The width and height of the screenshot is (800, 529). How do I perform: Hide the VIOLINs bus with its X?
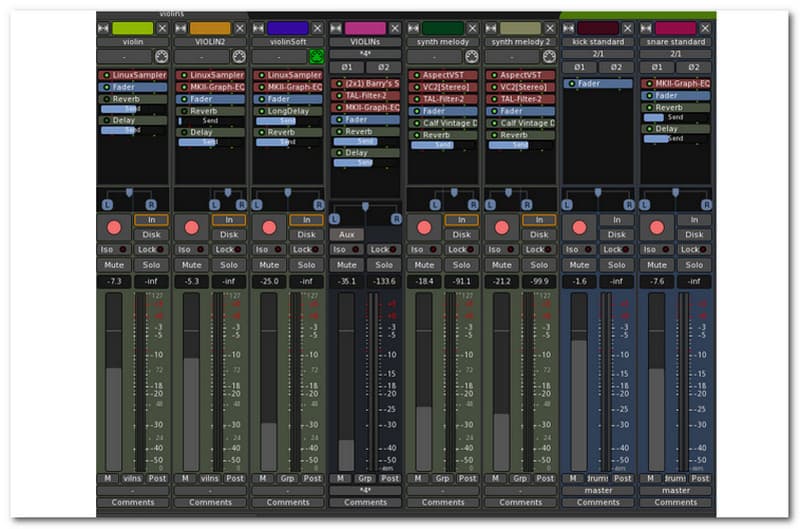tap(395, 28)
